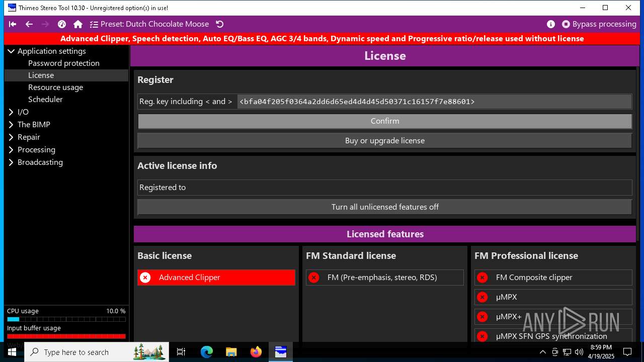
Task: Confirm the registration key
Action: [x=385, y=121]
